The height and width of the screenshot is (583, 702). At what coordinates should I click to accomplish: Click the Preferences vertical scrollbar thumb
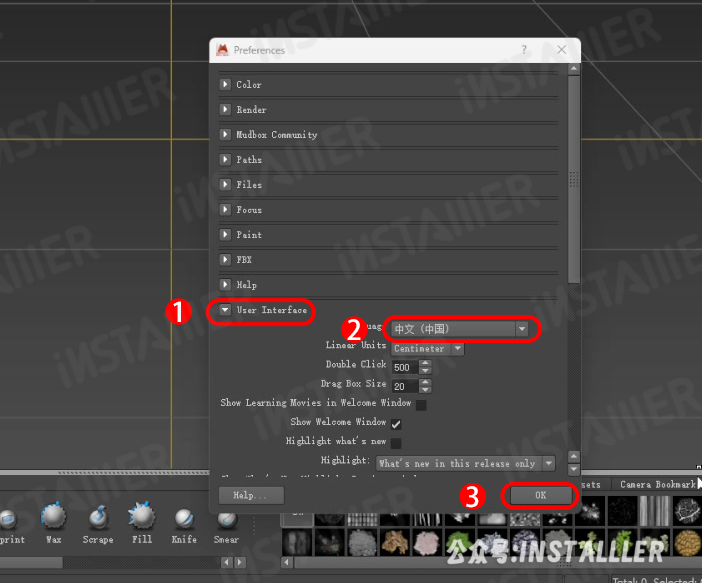click(x=574, y=179)
